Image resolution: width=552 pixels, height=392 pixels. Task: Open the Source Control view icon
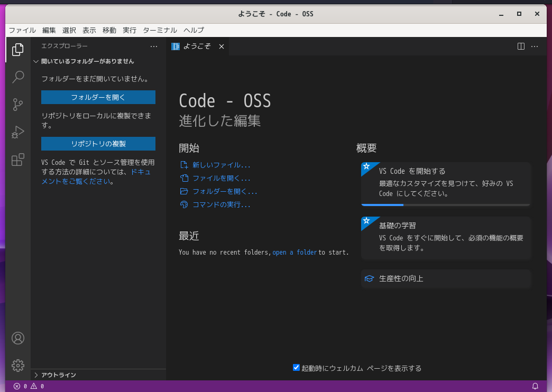click(17, 105)
